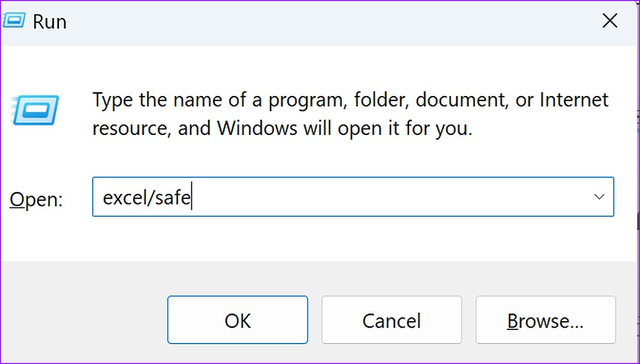Click the typed excel/safe text
Screen dimensions: 640x364
(147, 198)
